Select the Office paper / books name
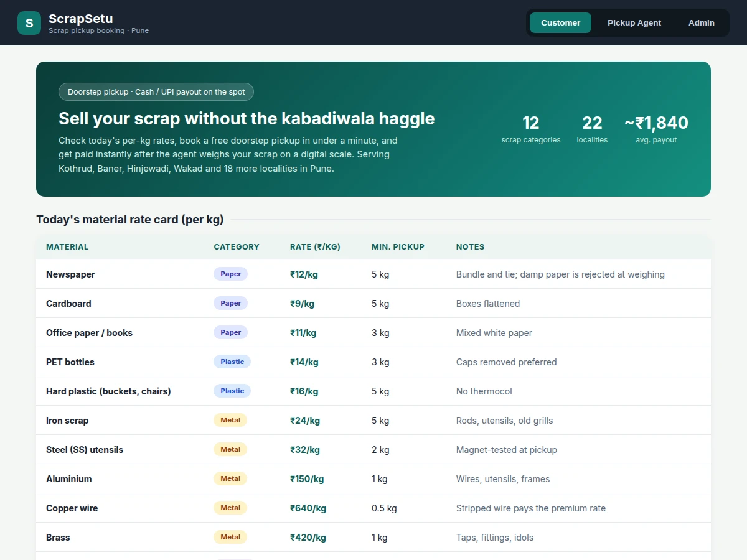The width and height of the screenshot is (747, 560). tap(89, 333)
